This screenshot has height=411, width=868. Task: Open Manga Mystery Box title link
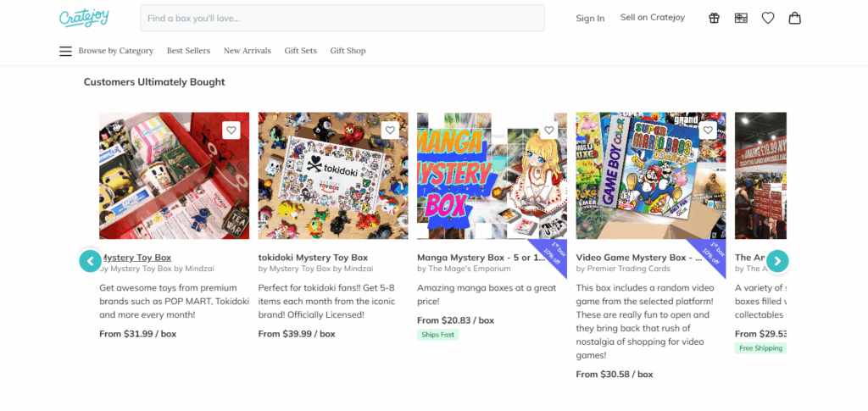tap(481, 258)
